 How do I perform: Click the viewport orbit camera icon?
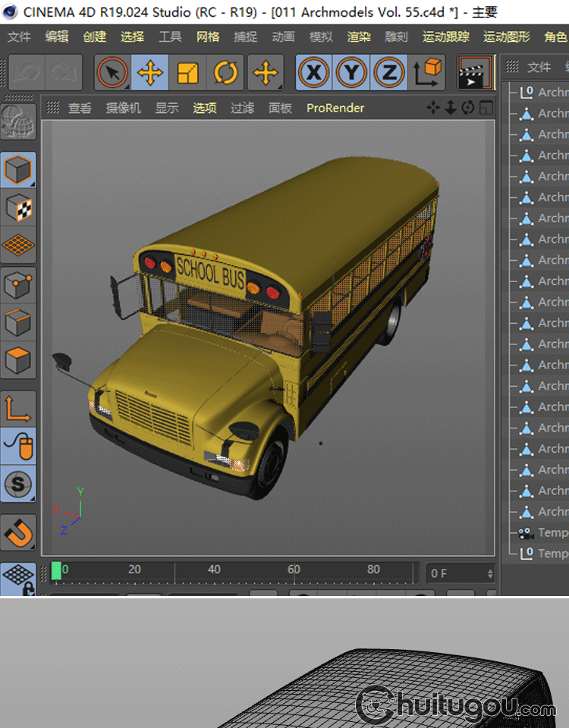467,108
